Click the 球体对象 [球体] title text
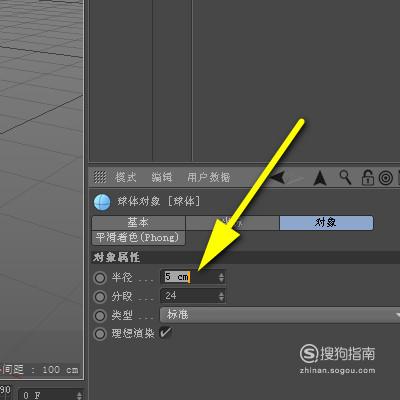The width and height of the screenshot is (400, 400). pyautogui.click(x=159, y=201)
